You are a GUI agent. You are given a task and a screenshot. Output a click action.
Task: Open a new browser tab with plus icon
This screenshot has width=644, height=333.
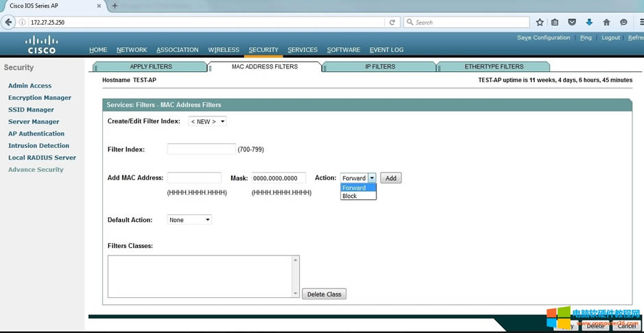(115, 5)
